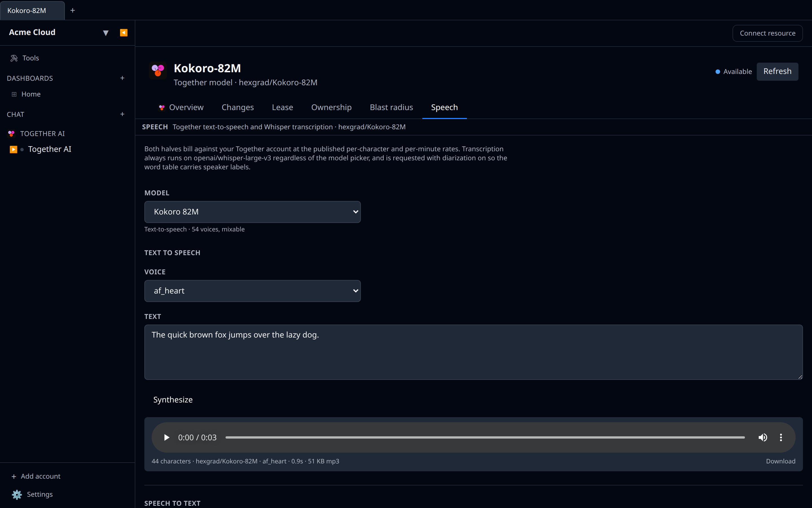This screenshot has height=508, width=812.
Task: Click the CHAT section label
Action: tap(16, 115)
